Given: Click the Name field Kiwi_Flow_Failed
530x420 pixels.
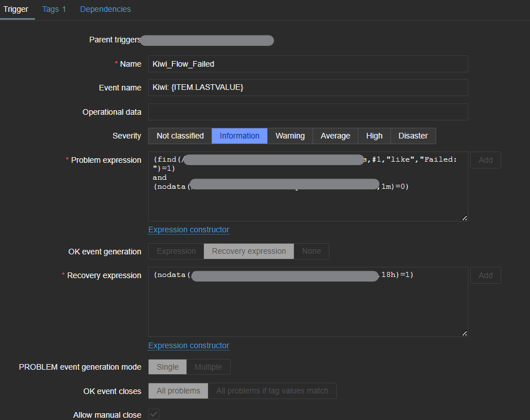Looking at the screenshot, I should point(308,64).
